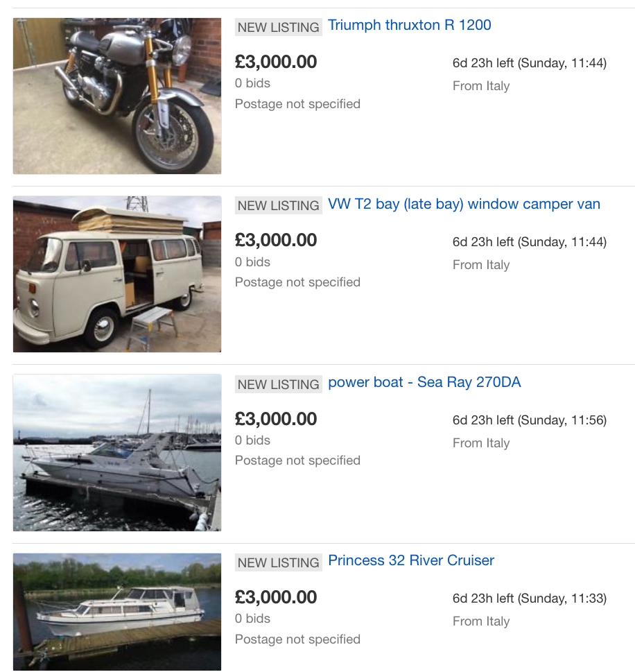
Task: Click the £3,000.00 price of Princess 32 cruiser
Action: (276, 598)
